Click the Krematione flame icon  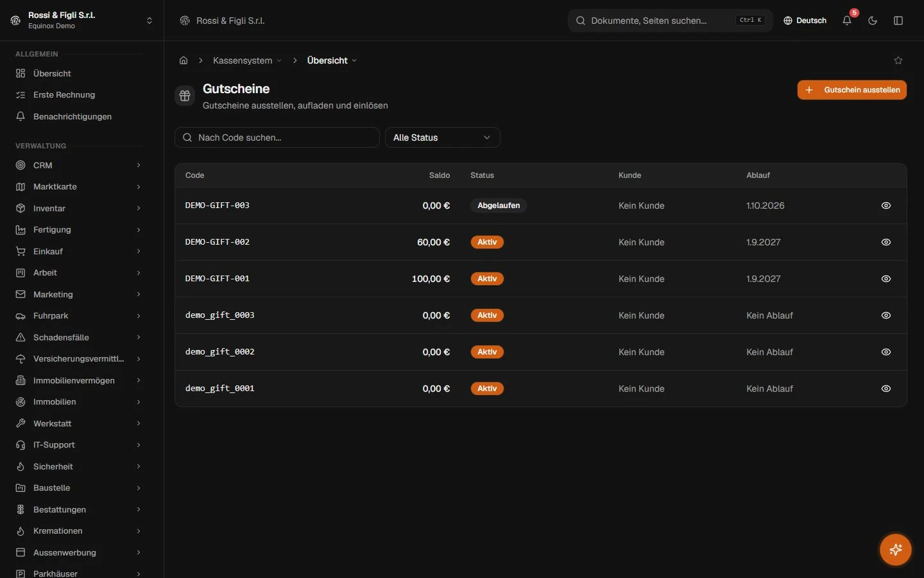[21, 531]
